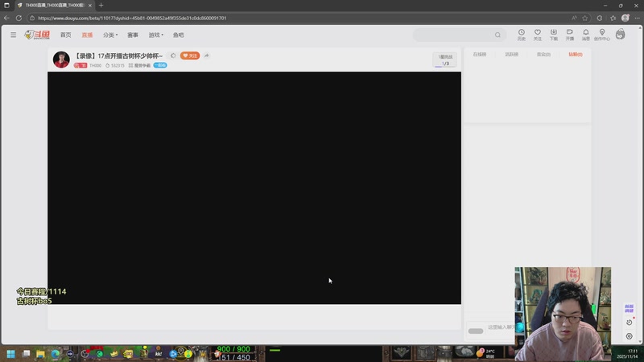Open the 1星挑战 1/3 widget
644x362 pixels.
click(445, 60)
